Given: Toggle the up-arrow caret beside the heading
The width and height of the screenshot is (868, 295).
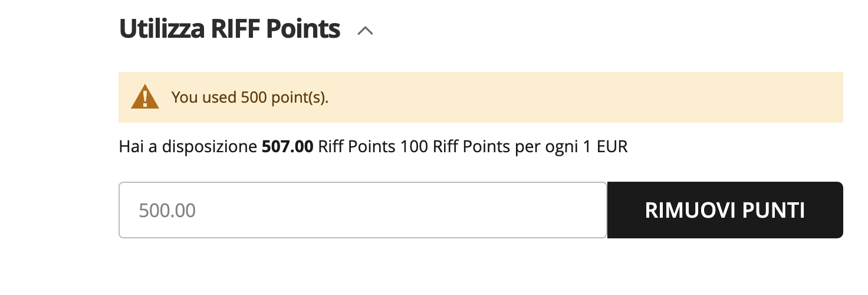Looking at the screenshot, I should [x=366, y=31].
